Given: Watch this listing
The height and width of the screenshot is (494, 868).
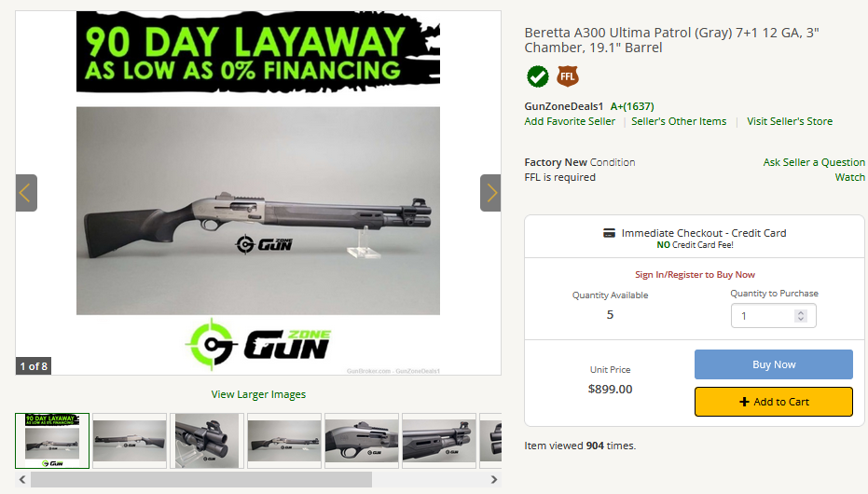Looking at the screenshot, I should click(x=849, y=177).
